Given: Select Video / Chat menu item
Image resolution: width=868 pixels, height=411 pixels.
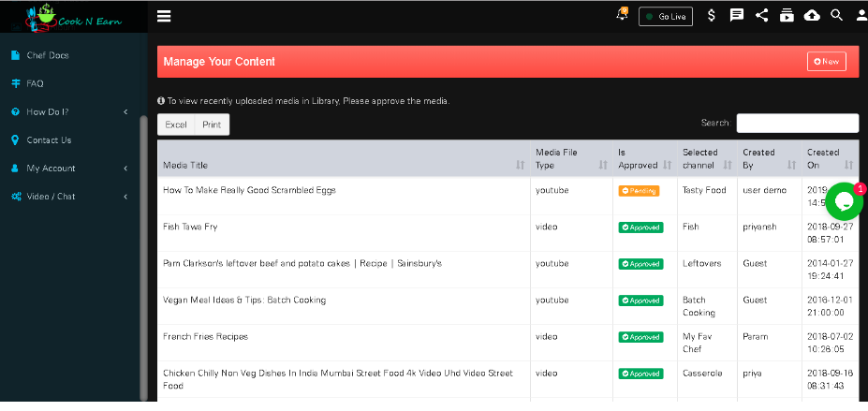Looking at the screenshot, I should [x=51, y=197].
